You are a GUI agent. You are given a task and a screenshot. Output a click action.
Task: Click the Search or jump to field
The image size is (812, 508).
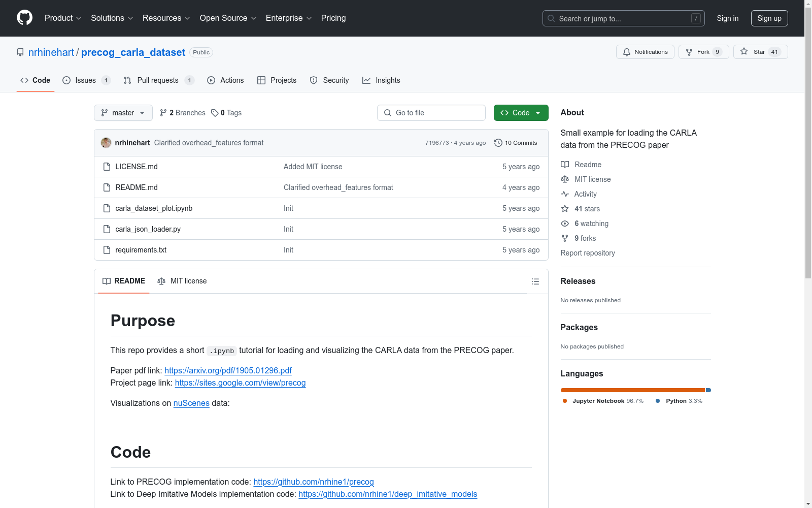(x=624, y=18)
